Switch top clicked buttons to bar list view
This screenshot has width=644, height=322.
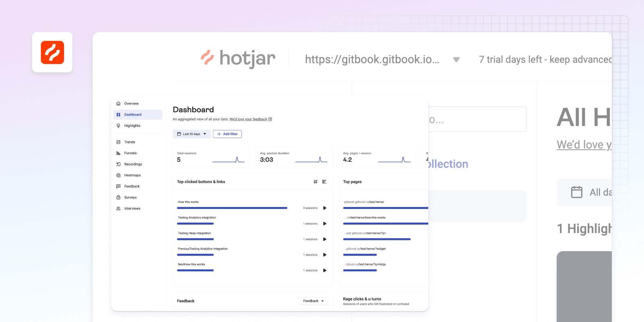pyautogui.click(x=324, y=182)
